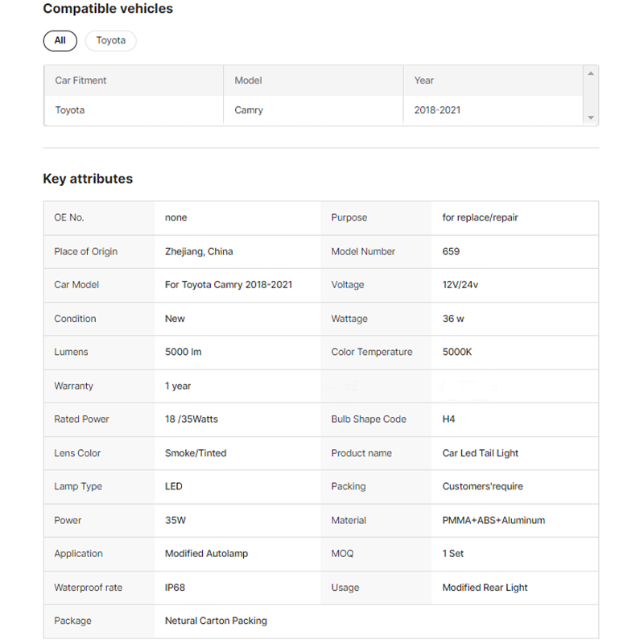Click the Key attributes heading
This screenshot has width=644, height=644.
click(x=88, y=179)
